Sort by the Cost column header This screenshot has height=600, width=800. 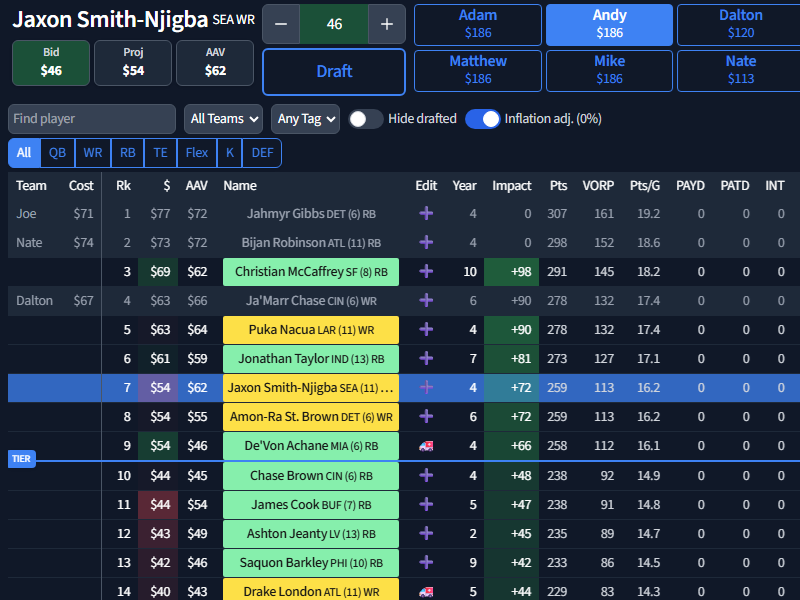pos(81,186)
